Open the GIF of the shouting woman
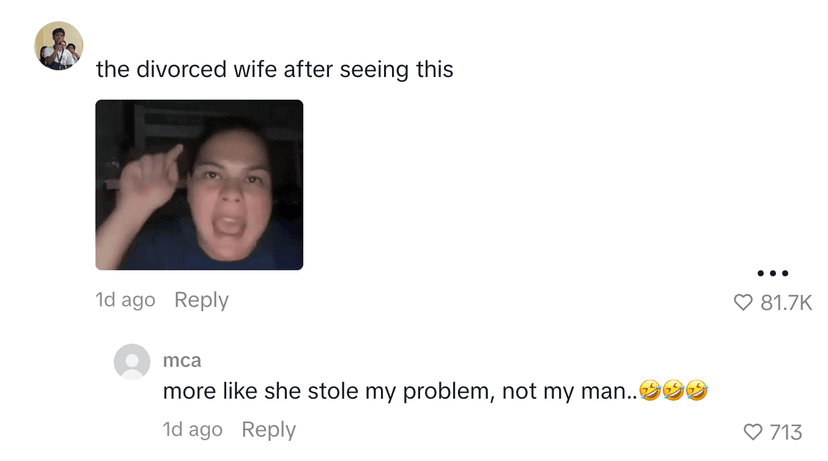 coord(199,185)
